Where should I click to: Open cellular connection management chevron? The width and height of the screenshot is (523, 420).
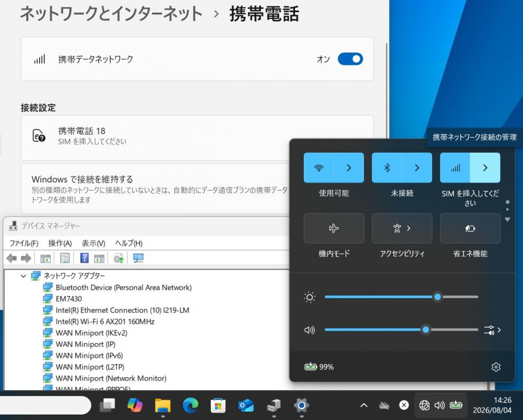coord(485,168)
